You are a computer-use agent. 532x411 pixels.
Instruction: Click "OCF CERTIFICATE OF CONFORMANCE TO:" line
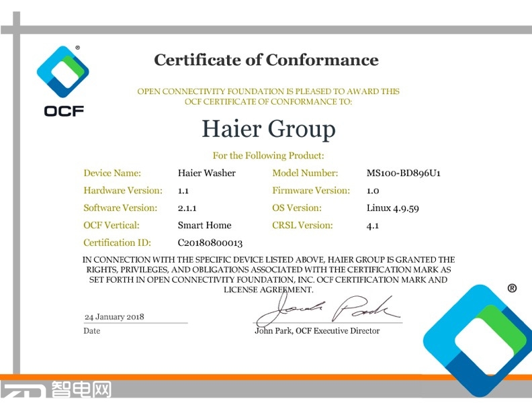click(269, 101)
